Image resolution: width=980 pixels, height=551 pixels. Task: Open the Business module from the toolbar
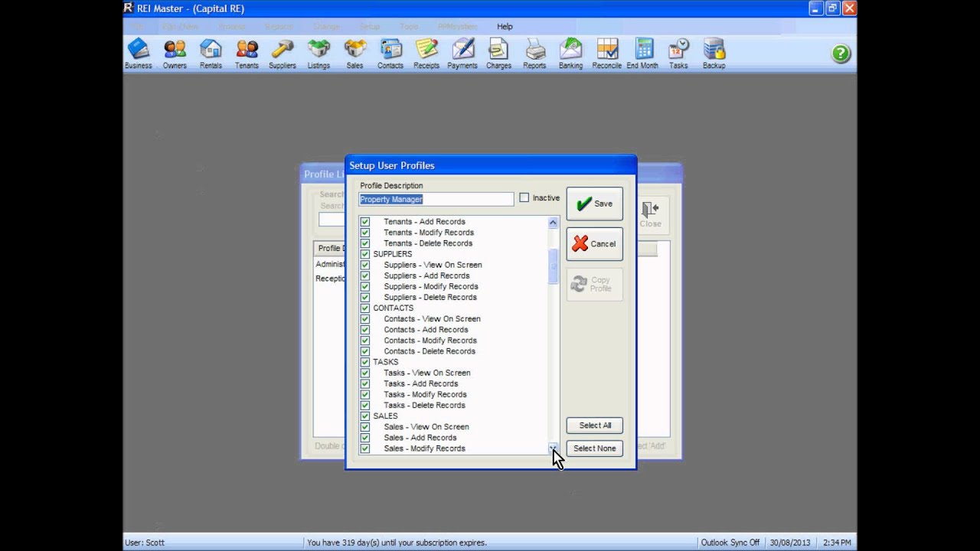pyautogui.click(x=139, y=54)
